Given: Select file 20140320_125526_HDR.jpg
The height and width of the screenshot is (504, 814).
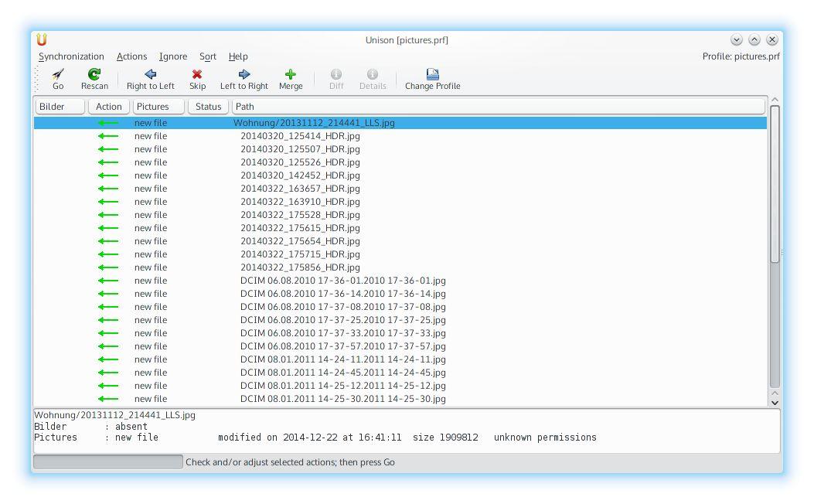Looking at the screenshot, I should (300, 162).
